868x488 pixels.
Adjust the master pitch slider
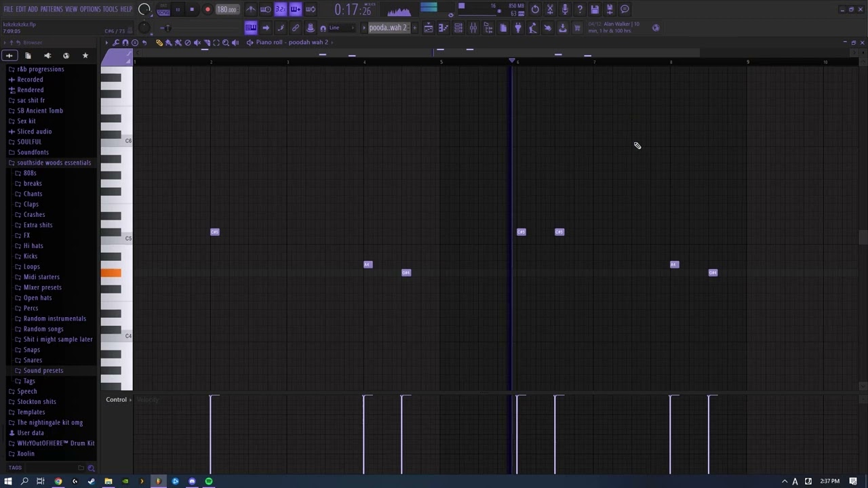coord(166,28)
